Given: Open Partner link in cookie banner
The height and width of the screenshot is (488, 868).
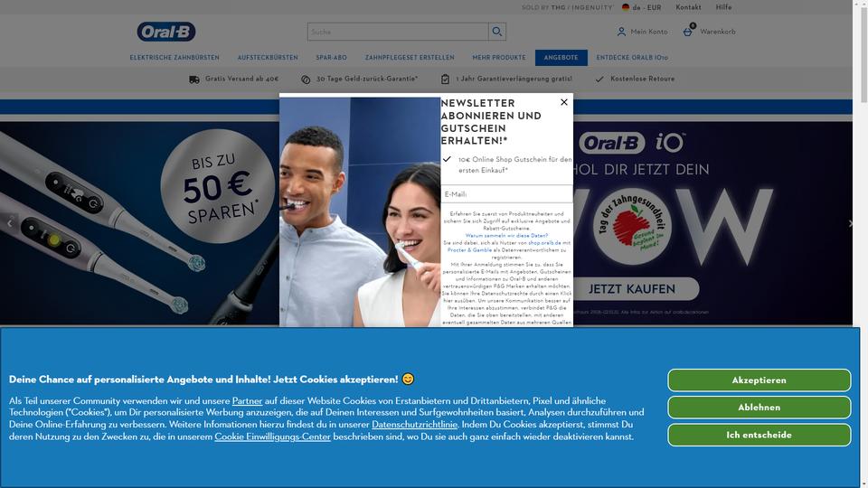Looking at the screenshot, I should pyautogui.click(x=247, y=400).
